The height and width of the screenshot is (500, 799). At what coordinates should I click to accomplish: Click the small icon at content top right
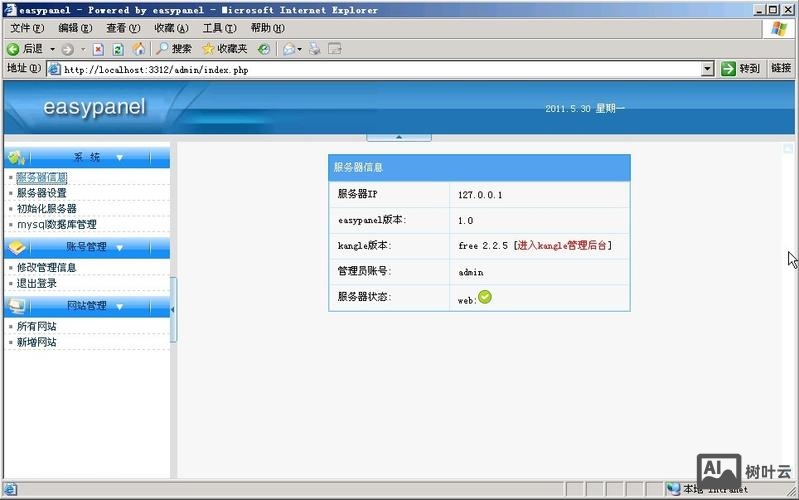788,148
